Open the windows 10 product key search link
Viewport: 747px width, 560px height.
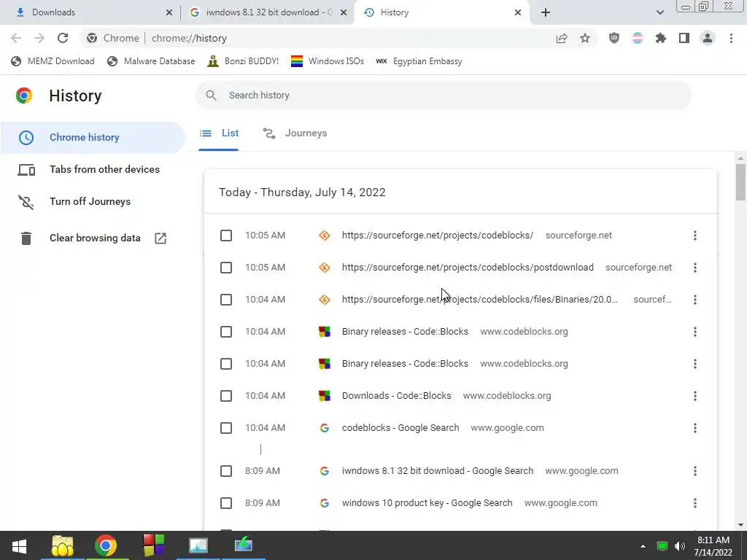click(x=427, y=503)
